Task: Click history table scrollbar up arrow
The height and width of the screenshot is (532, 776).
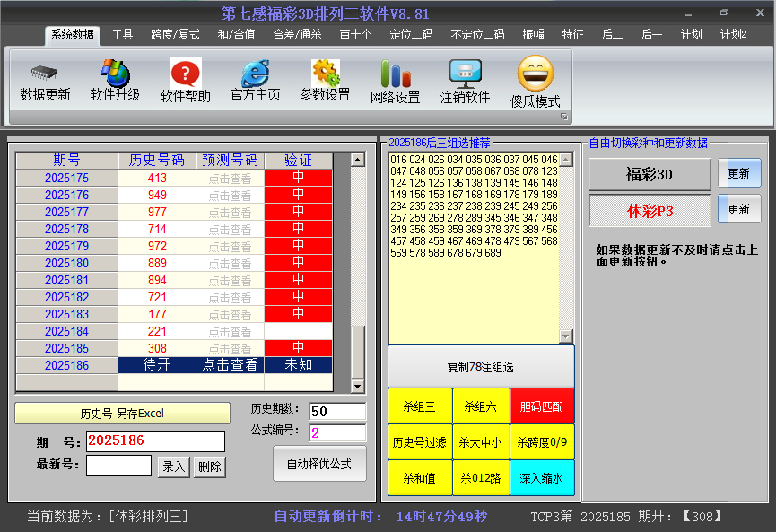Action: tap(357, 160)
